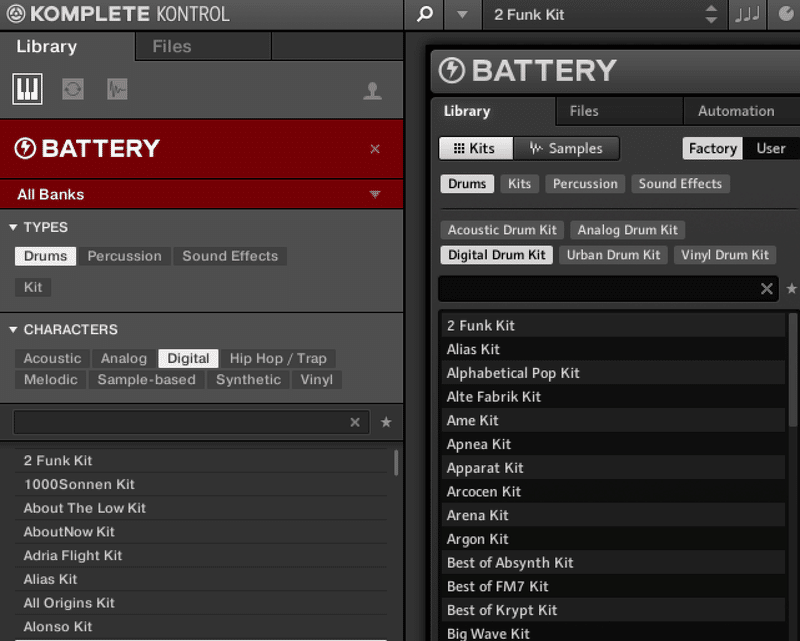Select Adria Flight Kit in Kontrol list
This screenshot has height=641, width=800.
point(201,556)
